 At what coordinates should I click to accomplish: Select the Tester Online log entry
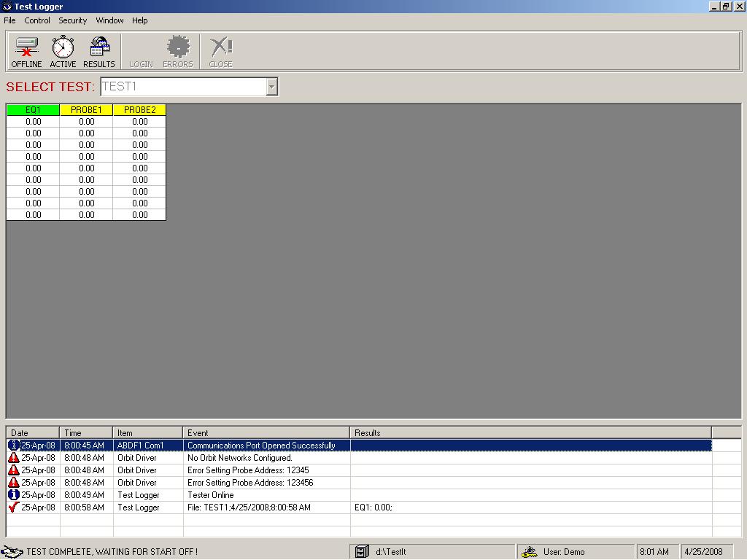(x=210, y=495)
